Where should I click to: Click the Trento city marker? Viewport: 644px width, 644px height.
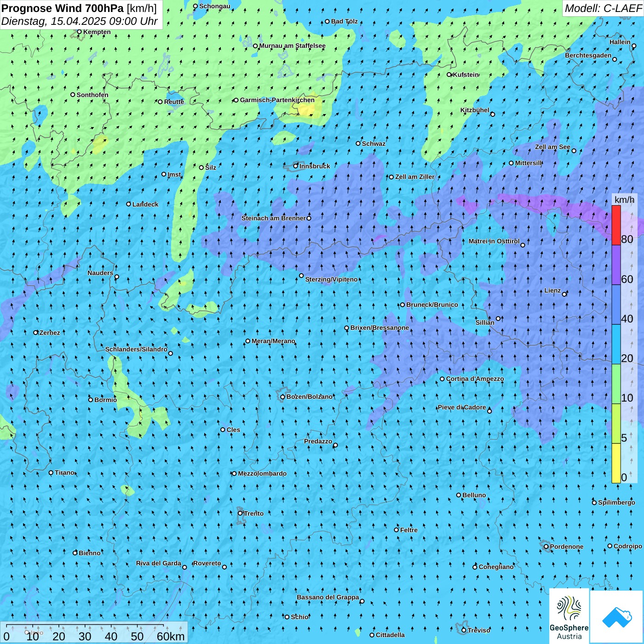point(240,513)
